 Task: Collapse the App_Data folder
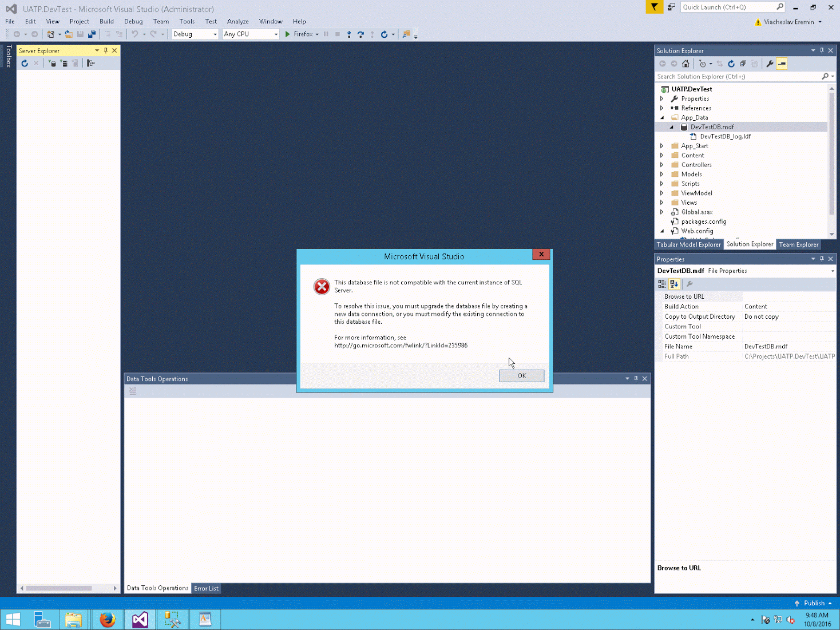pyautogui.click(x=663, y=118)
